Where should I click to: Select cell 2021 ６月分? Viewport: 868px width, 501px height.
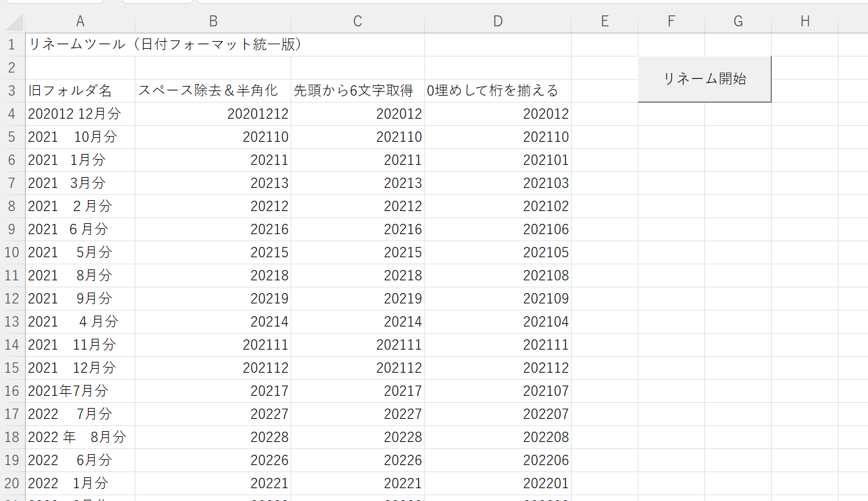tap(80, 230)
